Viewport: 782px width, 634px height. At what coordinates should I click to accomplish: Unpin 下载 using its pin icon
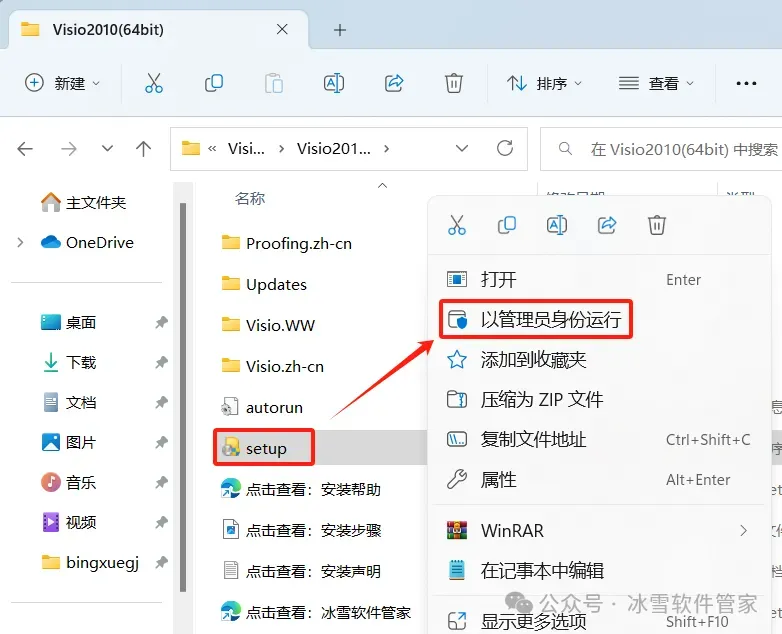[x=161, y=362]
